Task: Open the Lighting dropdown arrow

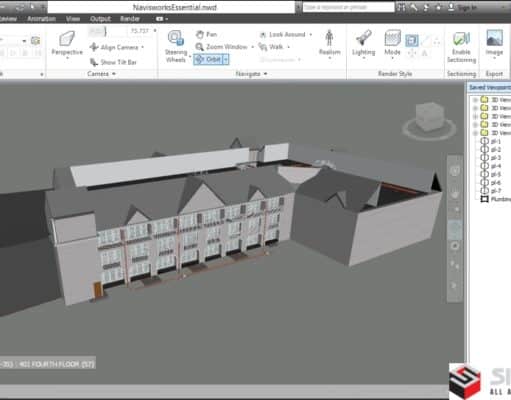Action: click(364, 58)
